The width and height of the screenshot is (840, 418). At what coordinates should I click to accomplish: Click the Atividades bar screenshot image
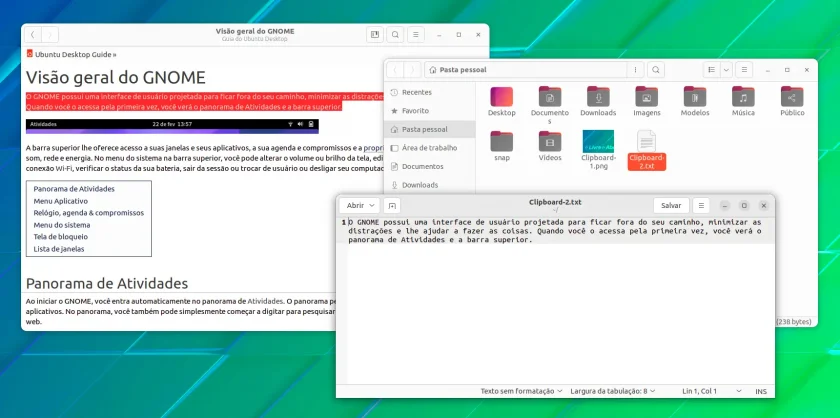pos(172,125)
